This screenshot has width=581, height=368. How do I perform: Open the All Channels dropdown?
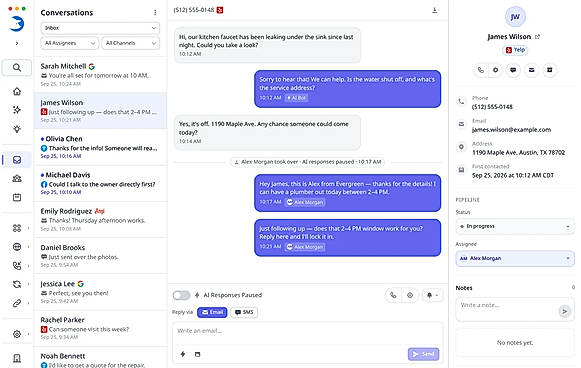130,43
